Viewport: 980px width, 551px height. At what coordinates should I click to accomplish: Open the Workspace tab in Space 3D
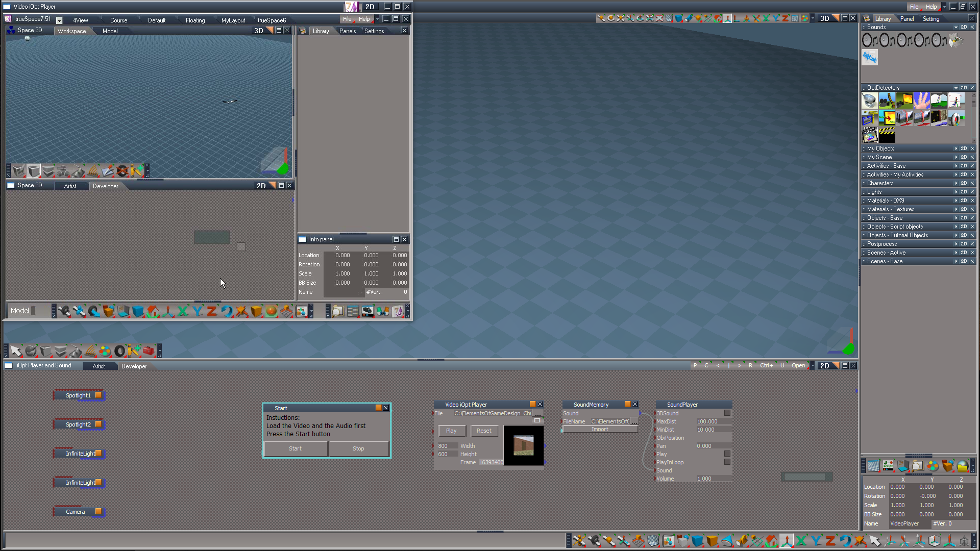pyautogui.click(x=71, y=31)
